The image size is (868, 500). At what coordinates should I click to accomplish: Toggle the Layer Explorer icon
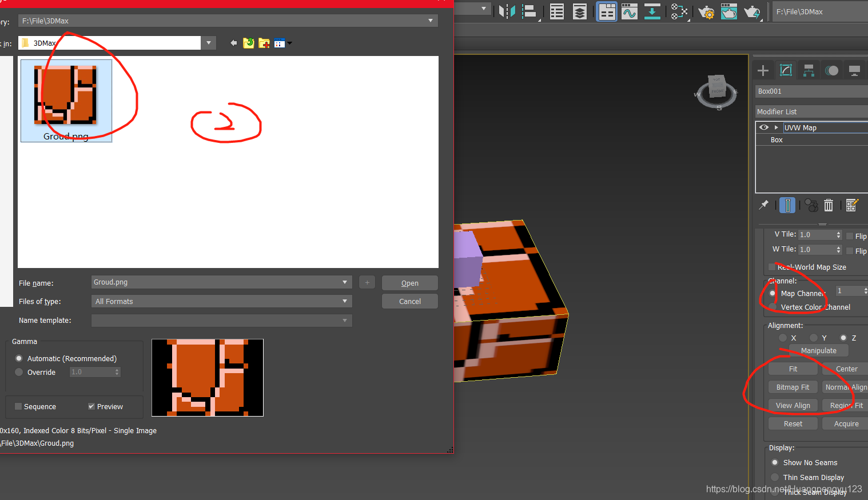tap(580, 11)
